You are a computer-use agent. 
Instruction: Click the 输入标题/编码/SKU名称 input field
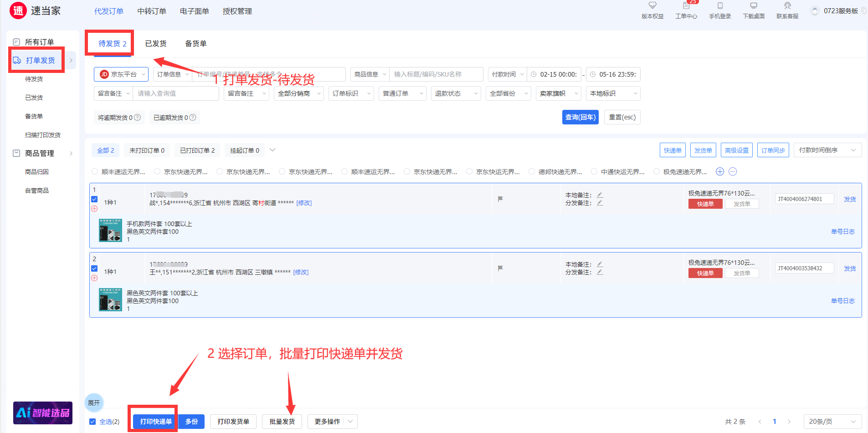(436, 74)
